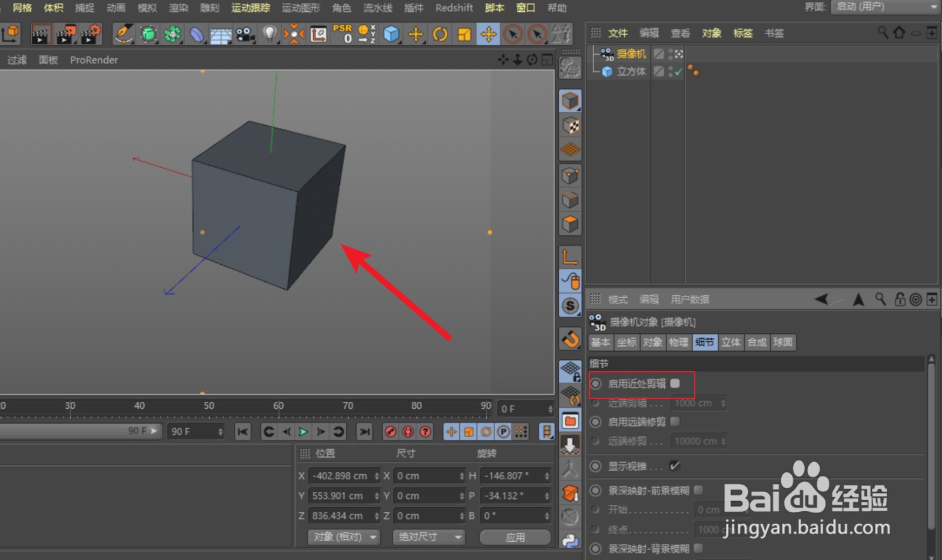Open the deformer blue capsule icon

click(x=197, y=34)
